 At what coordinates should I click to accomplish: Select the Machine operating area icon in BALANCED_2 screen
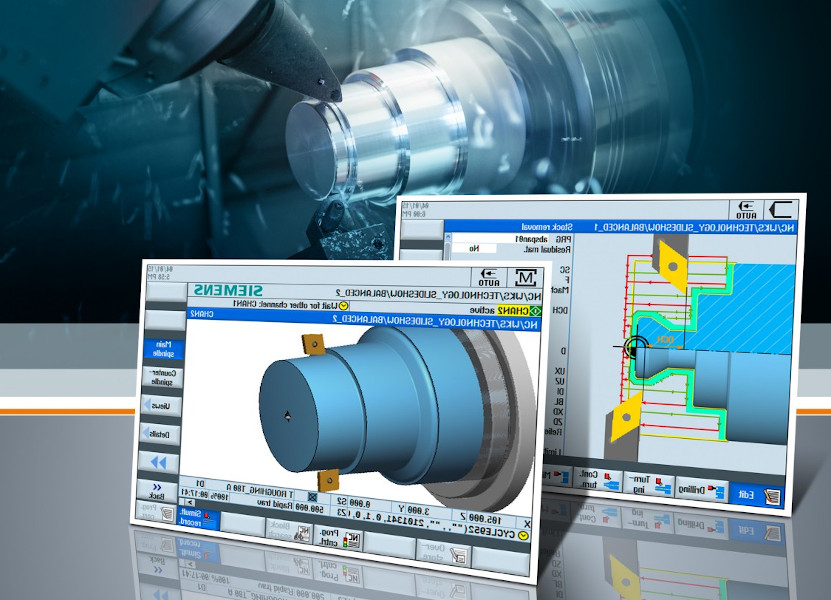point(526,278)
